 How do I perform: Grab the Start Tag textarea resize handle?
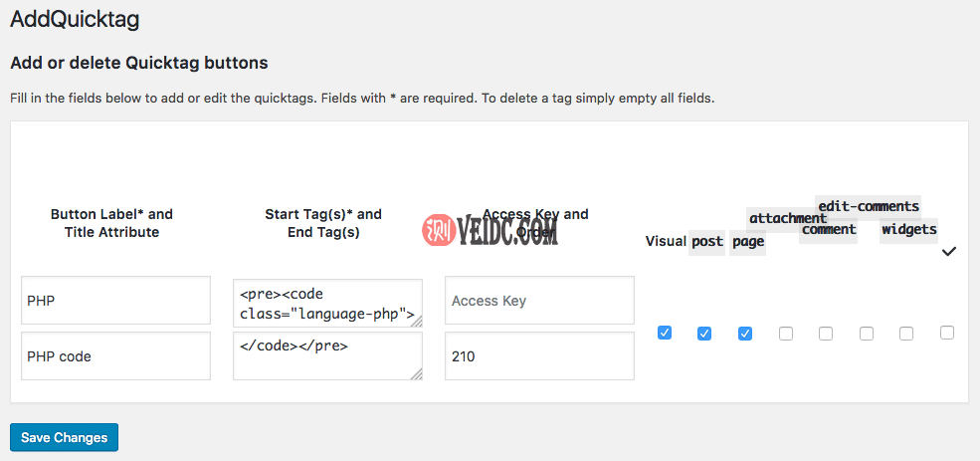416,321
